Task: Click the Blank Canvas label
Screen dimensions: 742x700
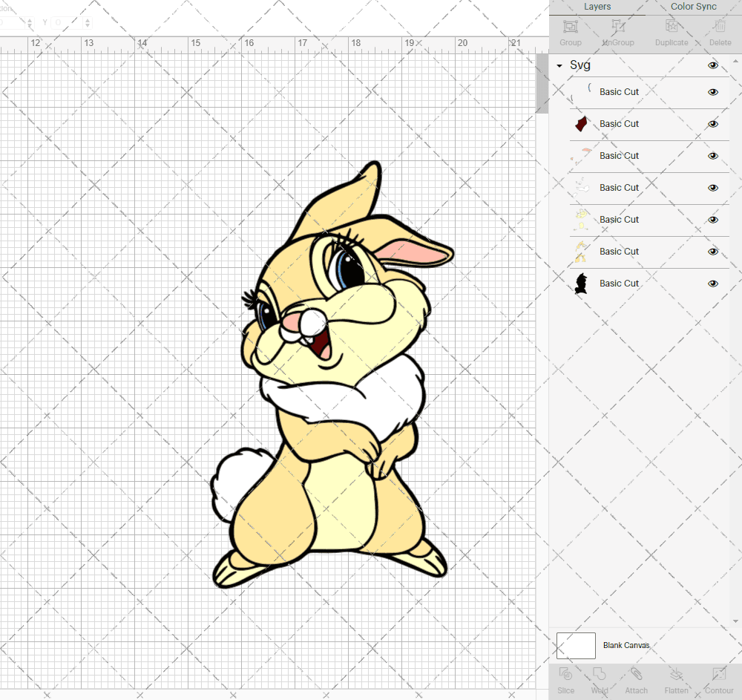Action: coord(626,646)
